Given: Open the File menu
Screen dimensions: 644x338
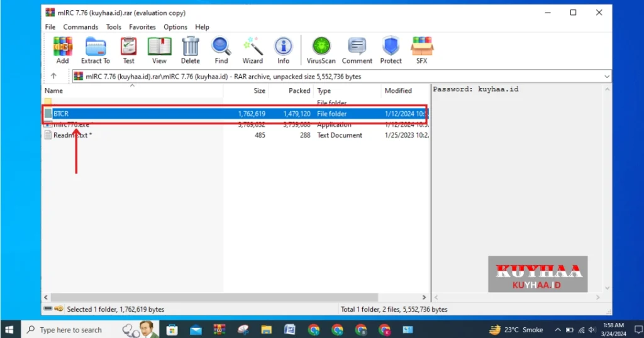Looking at the screenshot, I should [x=50, y=27].
